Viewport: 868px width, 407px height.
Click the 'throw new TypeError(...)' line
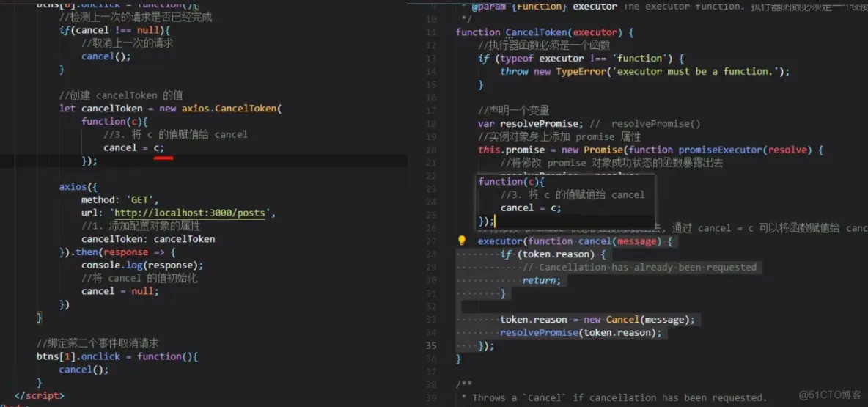click(x=645, y=71)
